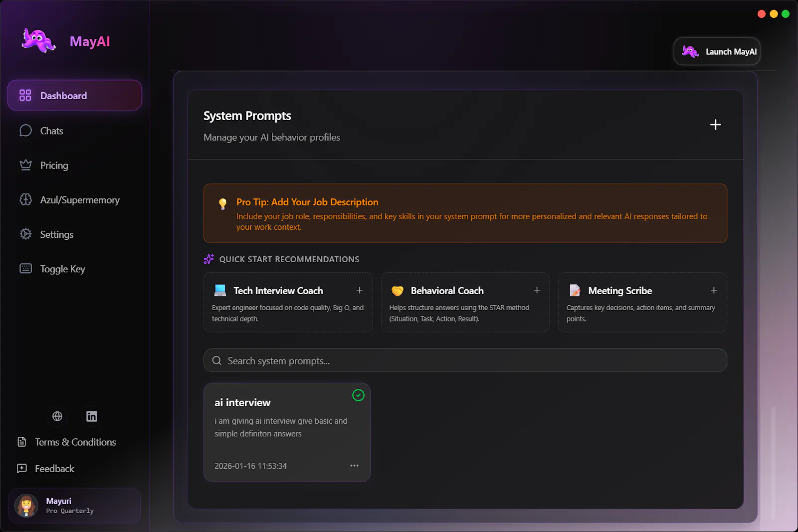The height and width of the screenshot is (532, 798).
Task: Click the Pro Tip: Add Your Job Description heading
Action: (307, 202)
